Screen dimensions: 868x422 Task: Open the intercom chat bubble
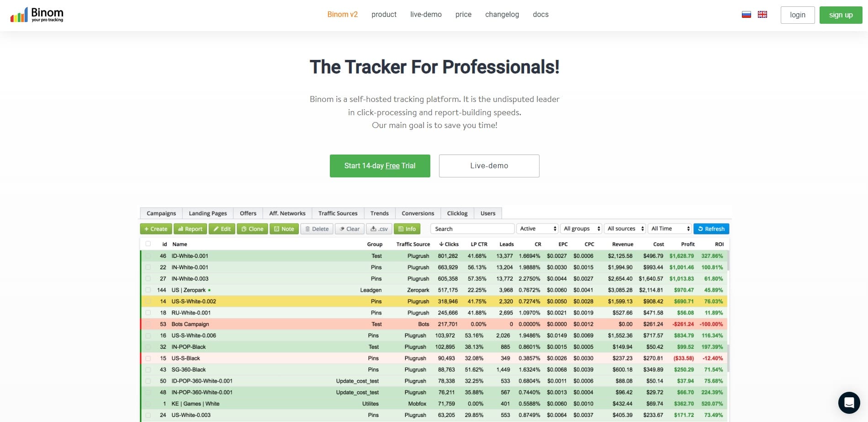[848, 402]
